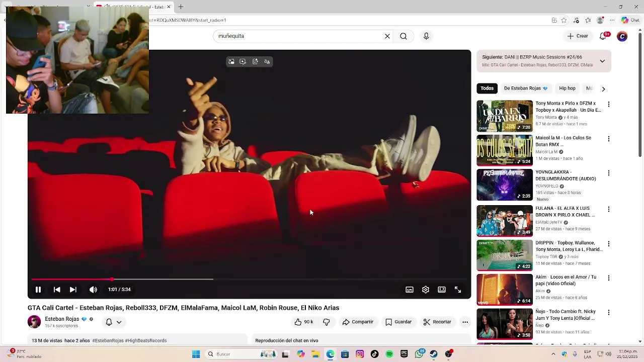Switch to theater mode
This screenshot has width=644, height=362.
pyautogui.click(x=442, y=290)
